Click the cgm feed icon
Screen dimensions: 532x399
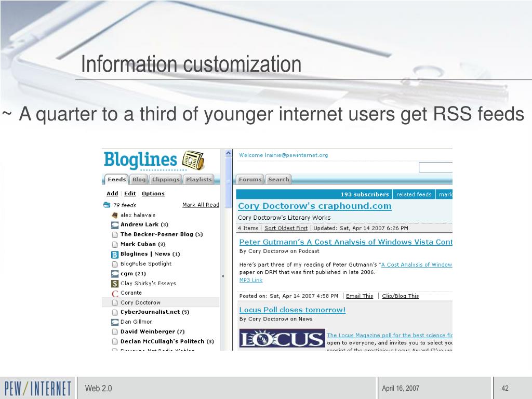click(x=115, y=274)
